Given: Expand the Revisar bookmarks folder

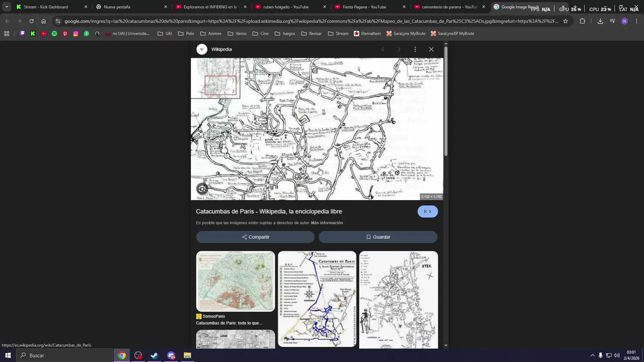Looking at the screenshot, I should [311, 33].
